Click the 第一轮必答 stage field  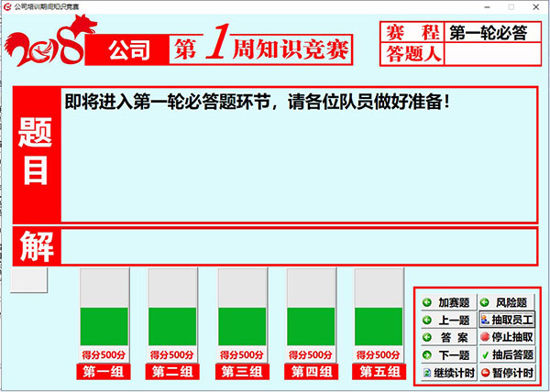pos(493,33)
